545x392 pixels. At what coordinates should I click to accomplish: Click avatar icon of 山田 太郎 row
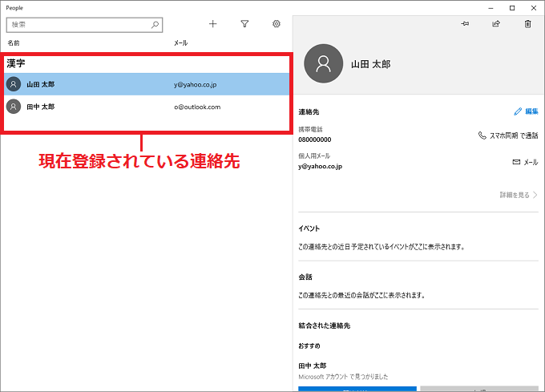(14, 84)
